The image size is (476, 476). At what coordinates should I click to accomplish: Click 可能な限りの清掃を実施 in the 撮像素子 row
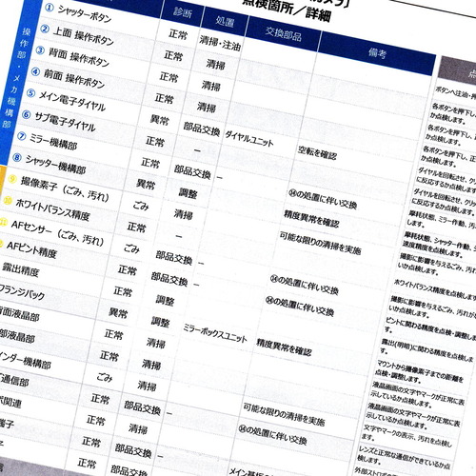pyautogui.click(x=320, y=243)
